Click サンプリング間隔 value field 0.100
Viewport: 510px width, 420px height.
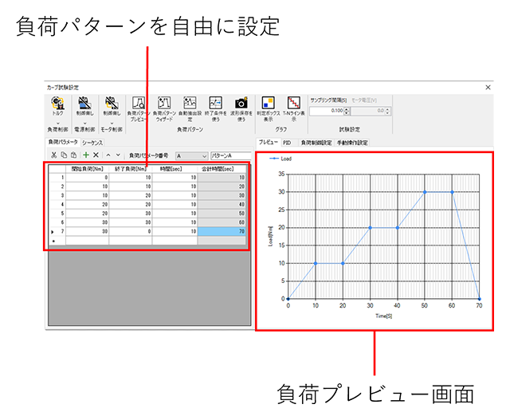[327, 111]
